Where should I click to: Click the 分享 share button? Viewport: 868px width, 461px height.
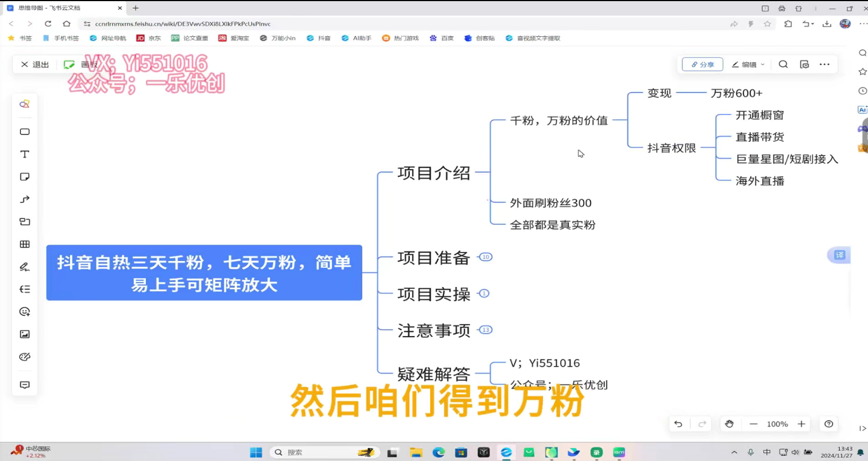tap(702, 64)
